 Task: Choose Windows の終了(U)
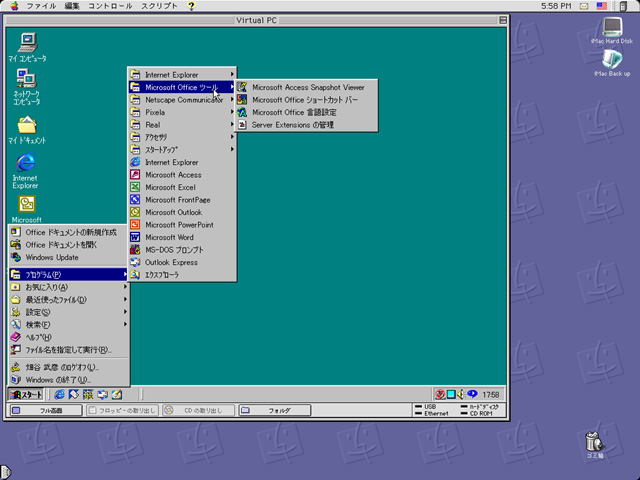click(69, 380)
